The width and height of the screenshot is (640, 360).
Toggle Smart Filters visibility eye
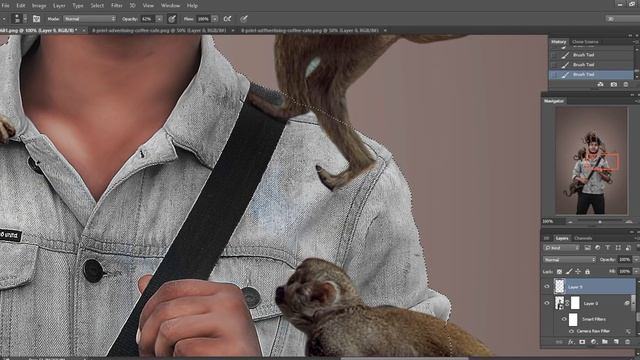(564, 319)
